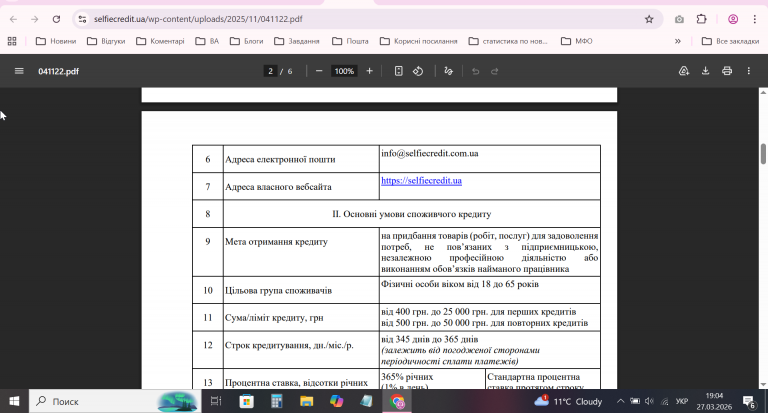Open the МФО bookmarks folder

tap(577, 41)
